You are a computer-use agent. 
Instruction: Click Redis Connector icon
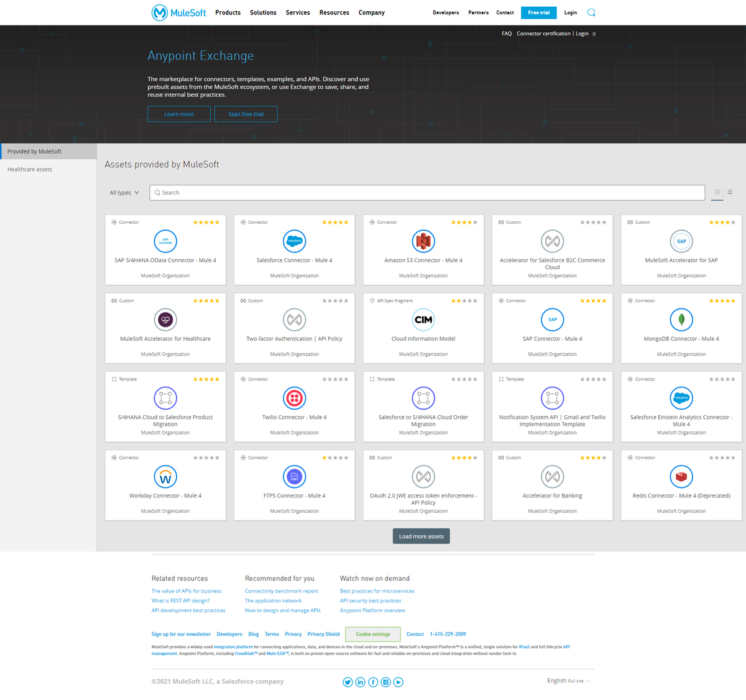[681, 477]
